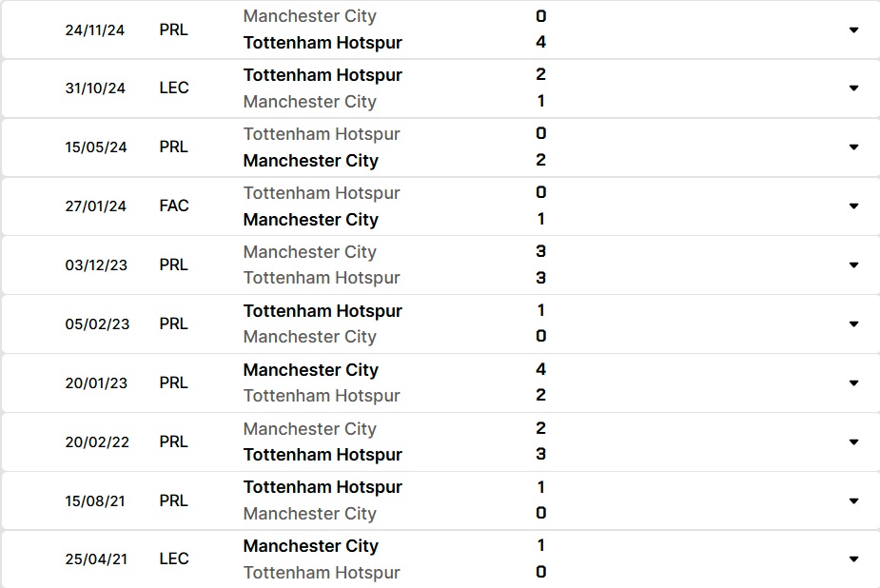Expand the 24/11/24 match row arrow
The image size is (880, 588).
853,29
